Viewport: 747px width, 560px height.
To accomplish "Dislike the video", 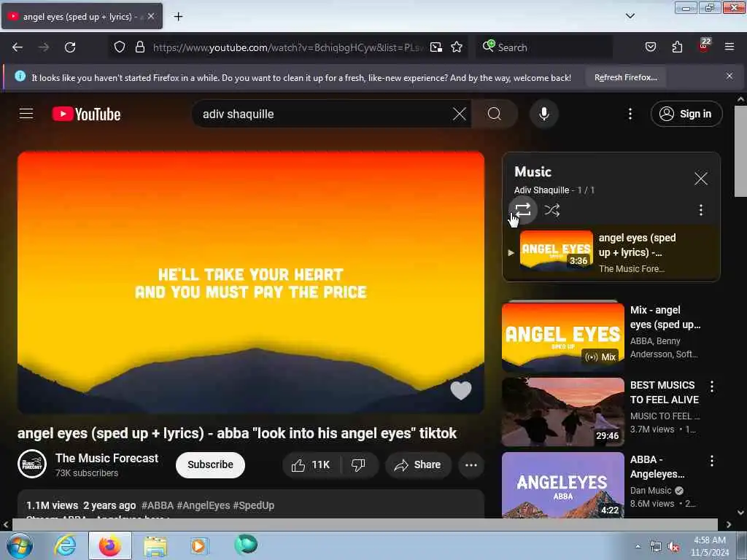I will click(359, 464).
